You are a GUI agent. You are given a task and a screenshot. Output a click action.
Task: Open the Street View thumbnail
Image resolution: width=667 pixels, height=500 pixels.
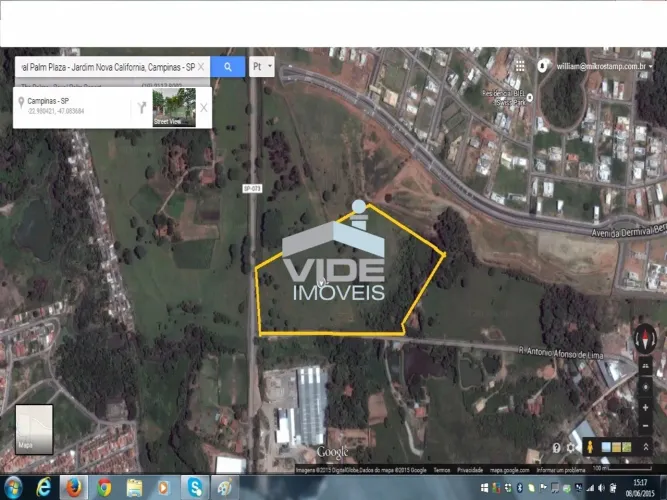click(x=174, y=107)
